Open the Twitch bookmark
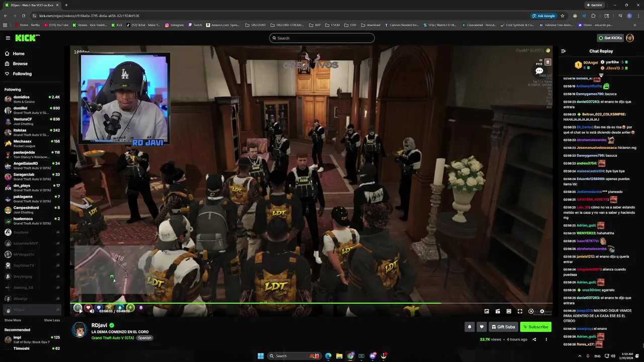The height and width of the screenshot is (362, 644). click(x=195, y=25)
